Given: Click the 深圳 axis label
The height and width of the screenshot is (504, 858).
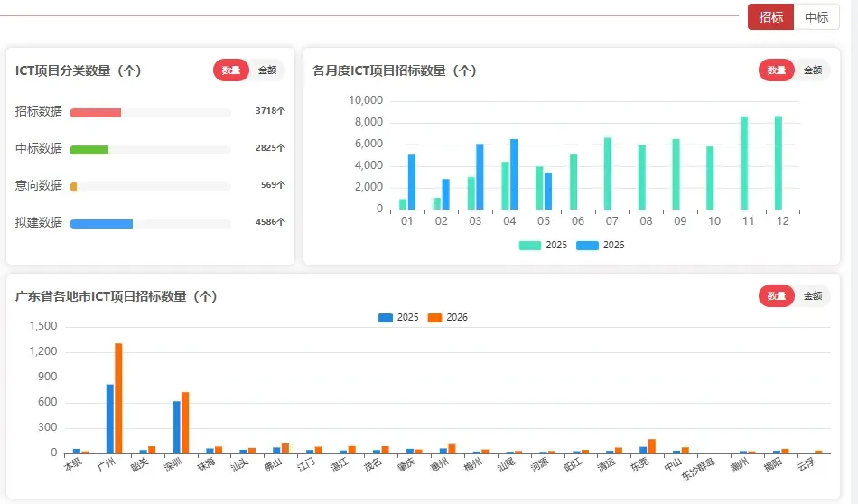Looking at the screenshot, I should (173, 464).
